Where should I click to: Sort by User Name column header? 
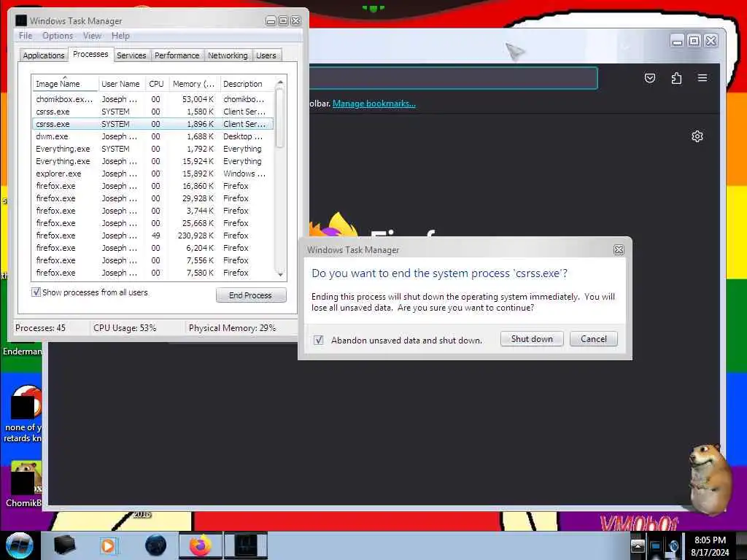pyautogui.click(x=121, y=84)
